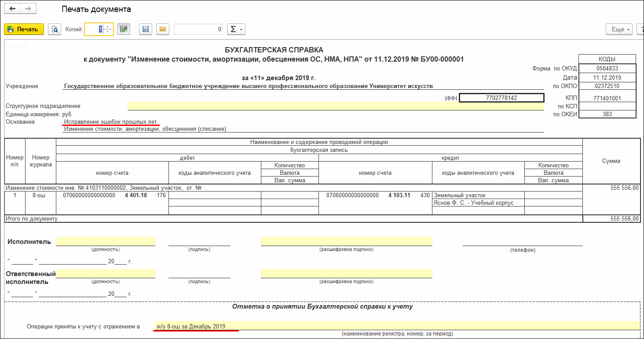The width and height of the screenshot is (644, 339).
Task: Click the 'Изменение стоимости инв. №:4103110000002' row
Action: point(294,188)
